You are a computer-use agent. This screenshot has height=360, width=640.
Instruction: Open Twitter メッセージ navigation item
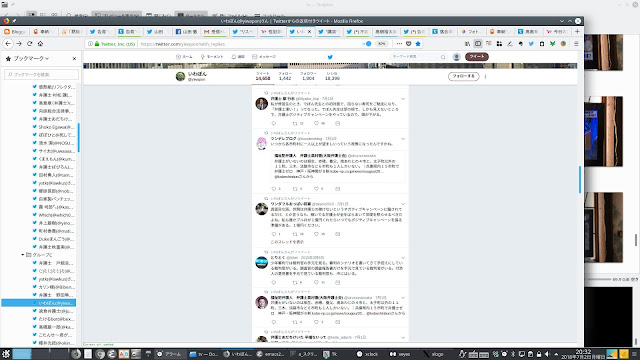[x=264, y=57]
